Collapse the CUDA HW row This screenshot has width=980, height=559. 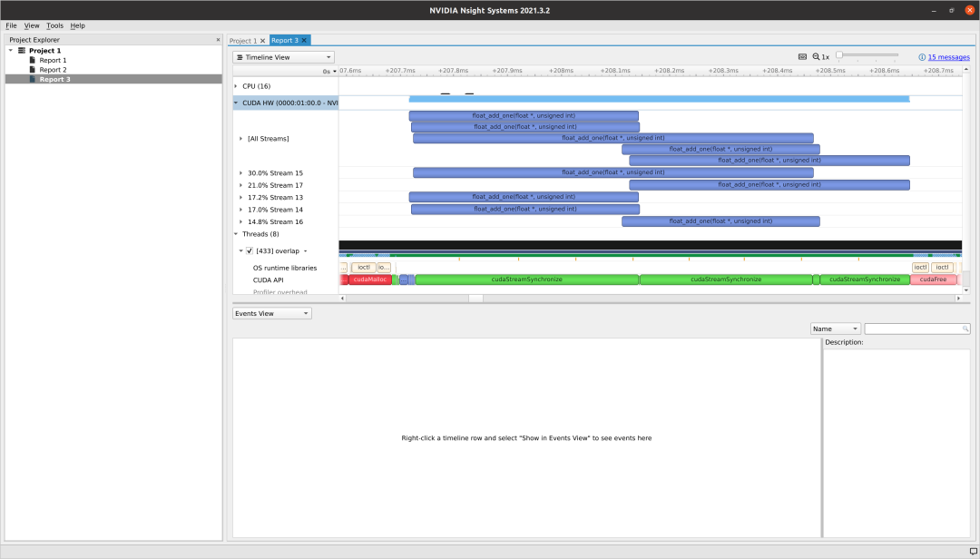click(236, 103)
